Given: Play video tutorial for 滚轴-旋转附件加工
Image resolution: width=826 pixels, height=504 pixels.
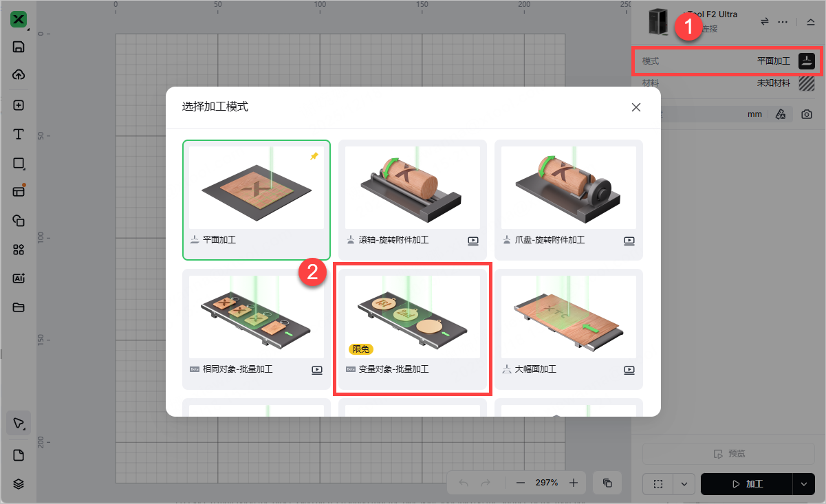Looking at the screenshot, I should [473, 241].
